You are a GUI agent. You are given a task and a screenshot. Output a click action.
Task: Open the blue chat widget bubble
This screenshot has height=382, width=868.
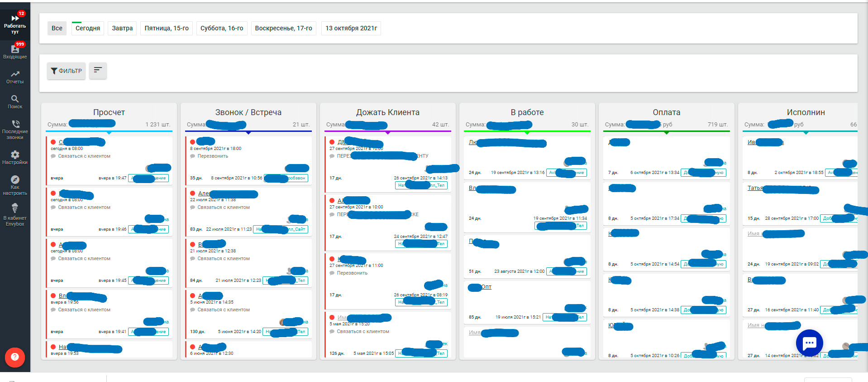click(x=809, y=343)
